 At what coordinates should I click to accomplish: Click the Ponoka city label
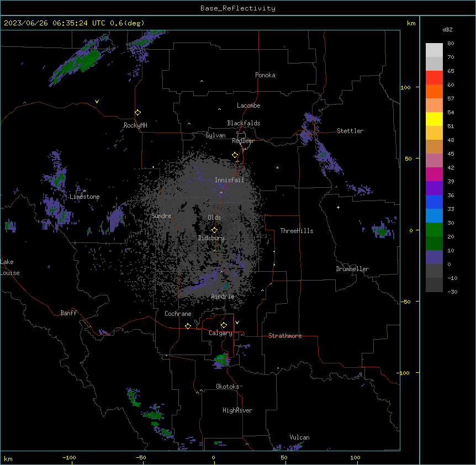(265, 75)
